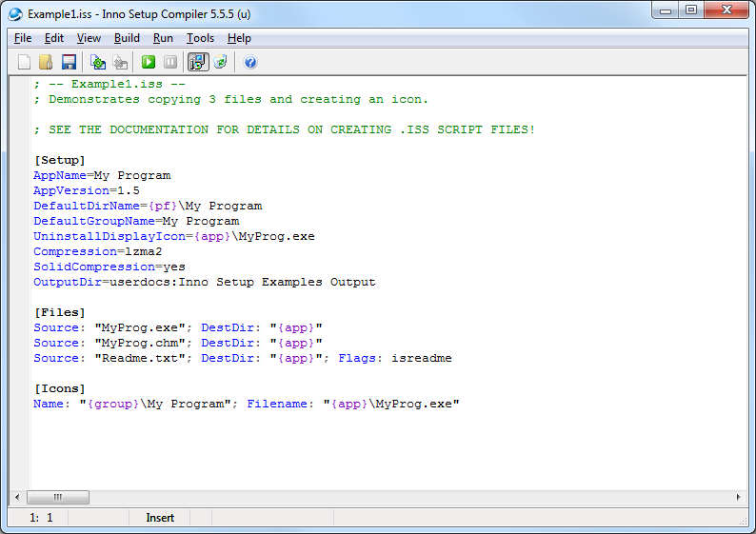
Task: Click the blue Help question mark icon
Action: point(250,62)
